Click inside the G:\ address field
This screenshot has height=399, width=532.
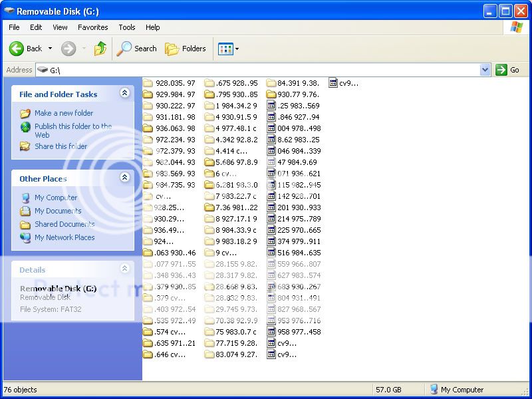(266, 70)
